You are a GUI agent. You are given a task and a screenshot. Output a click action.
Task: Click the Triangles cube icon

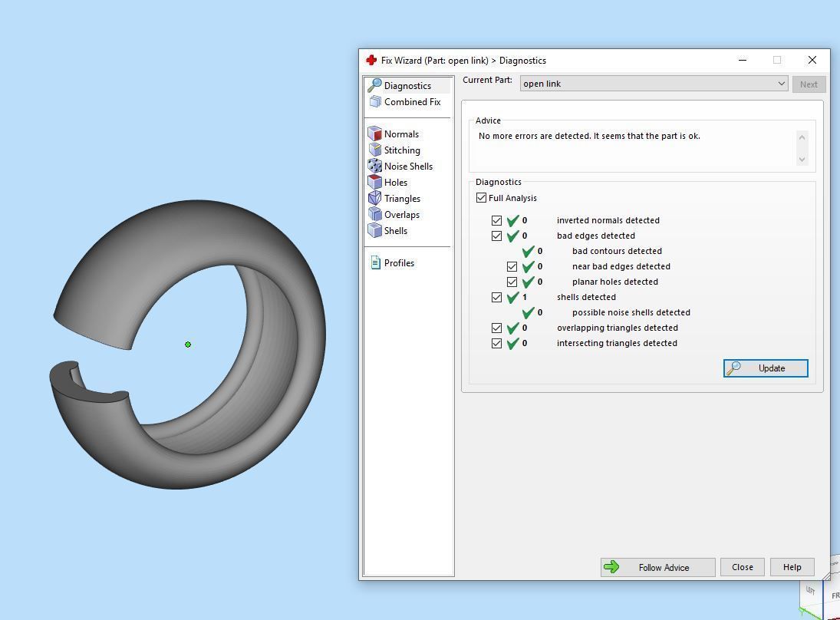(x=374, y=198)
